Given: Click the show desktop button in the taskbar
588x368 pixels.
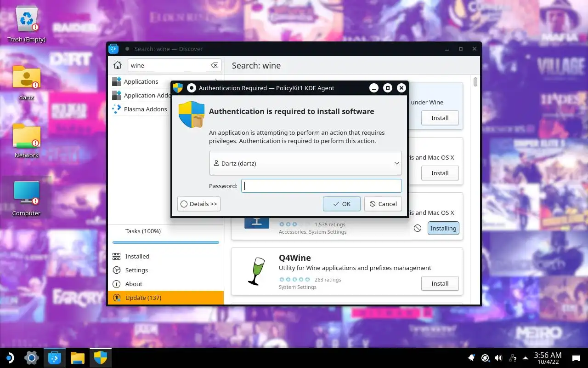Looking at the screenshot, I should point(576,358).
